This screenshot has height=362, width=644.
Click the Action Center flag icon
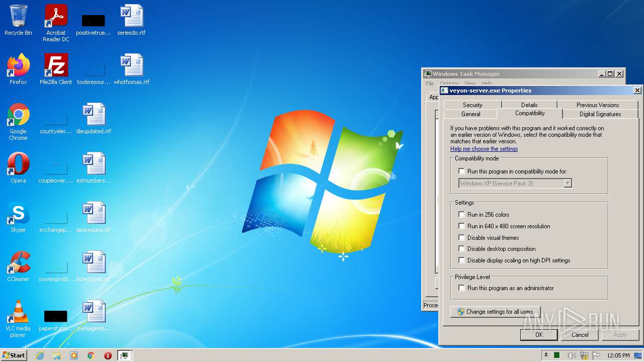tap(597, 355)
